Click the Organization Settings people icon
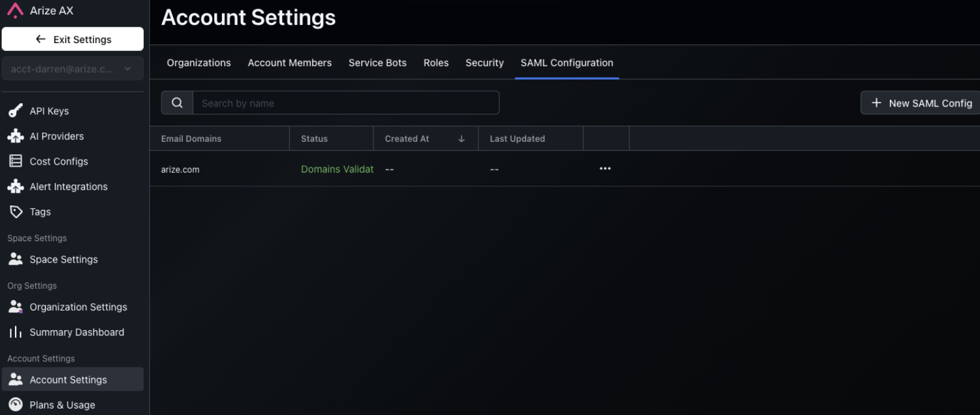Image resolution: width=980 pixels, height=415 pixels. (x=15, y=307)
